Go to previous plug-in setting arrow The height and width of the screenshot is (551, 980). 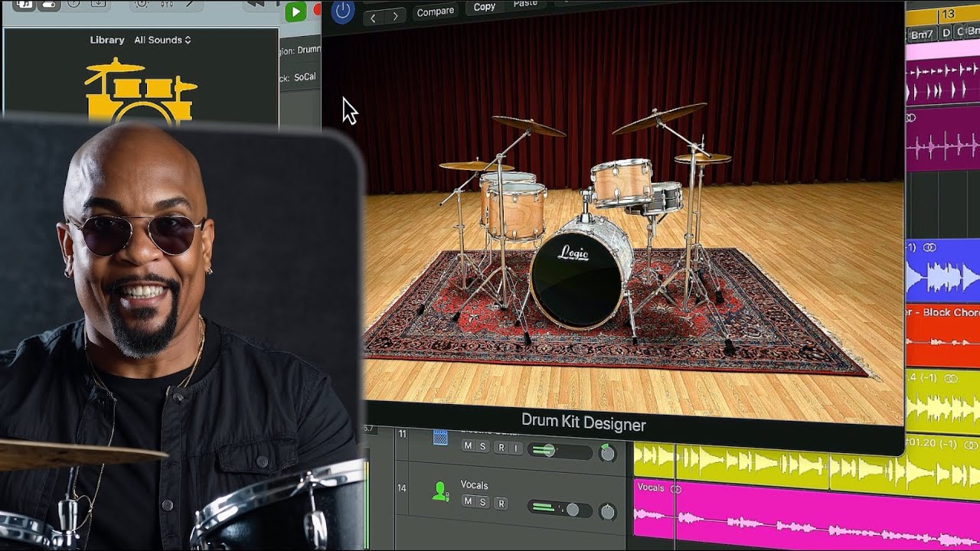(373, 17)
